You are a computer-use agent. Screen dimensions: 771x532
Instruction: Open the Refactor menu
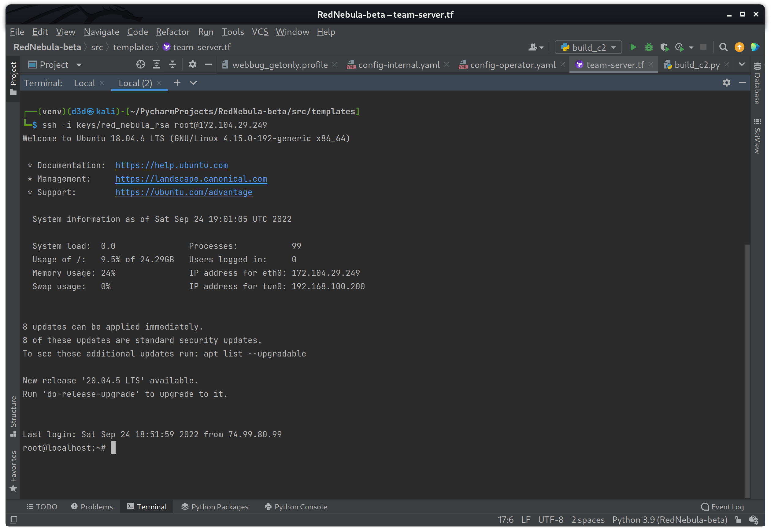pyautogui.click(x=173, y=32)
